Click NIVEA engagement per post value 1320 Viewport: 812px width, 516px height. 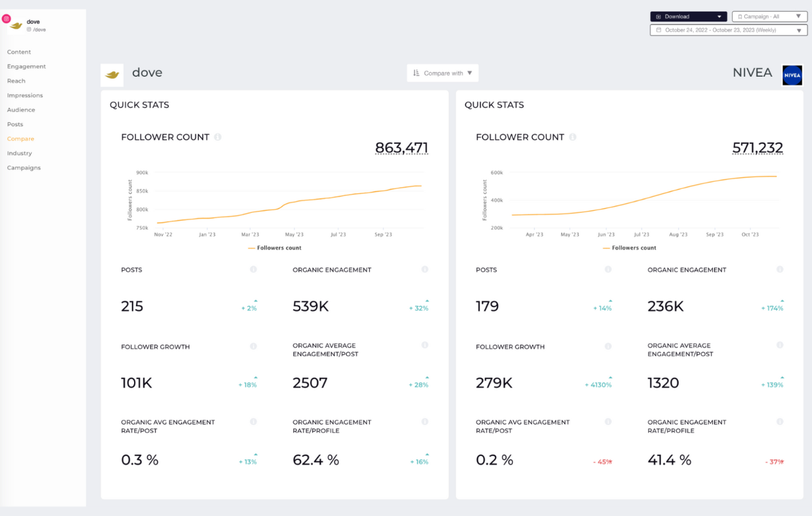point(663,383)
